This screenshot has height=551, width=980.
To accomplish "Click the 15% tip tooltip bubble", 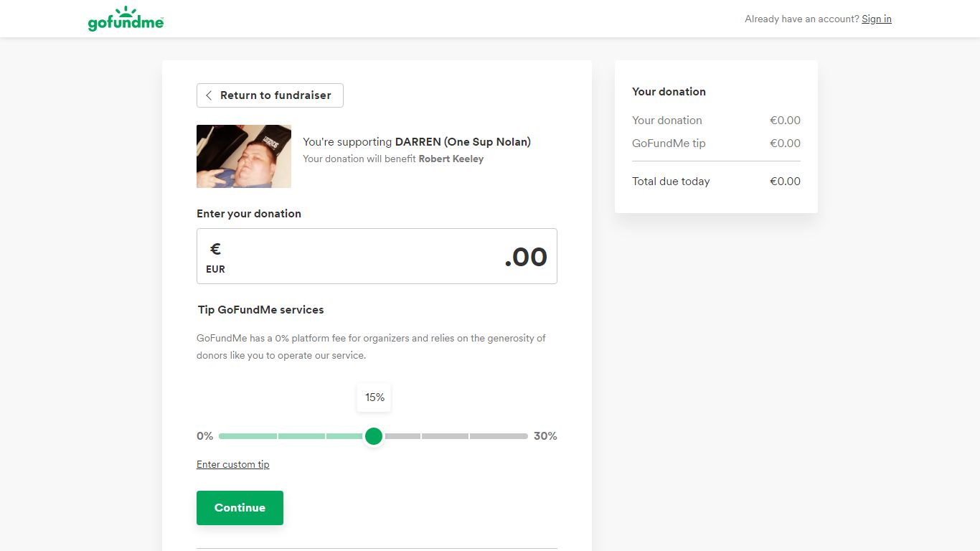I will point(374,397).
